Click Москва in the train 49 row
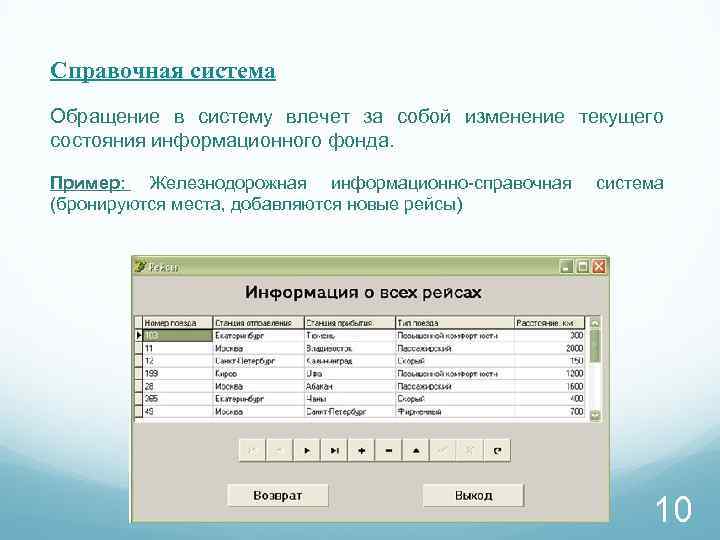Viewport: 720px width, 540px height. click(259, 412)
